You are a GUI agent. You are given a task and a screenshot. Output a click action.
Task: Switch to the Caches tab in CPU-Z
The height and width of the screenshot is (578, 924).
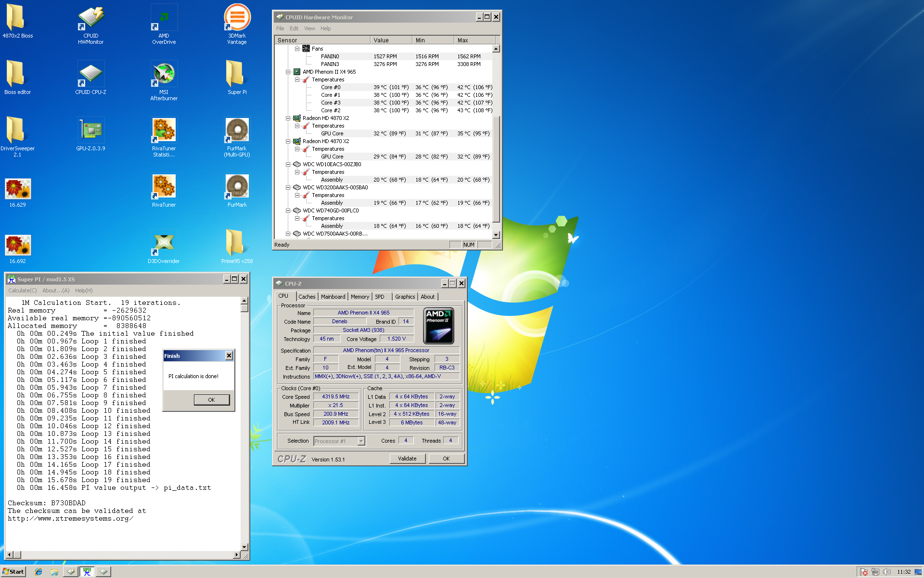[x=307, y=297]
